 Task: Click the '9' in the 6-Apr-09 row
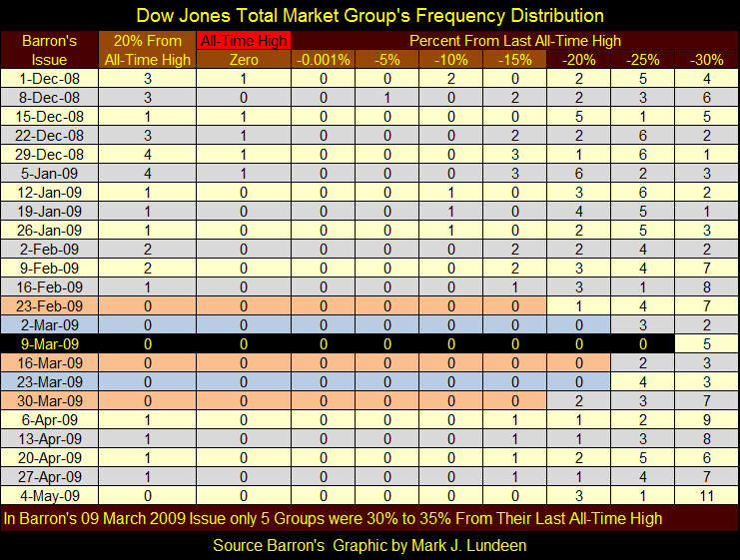pos(706,420)
